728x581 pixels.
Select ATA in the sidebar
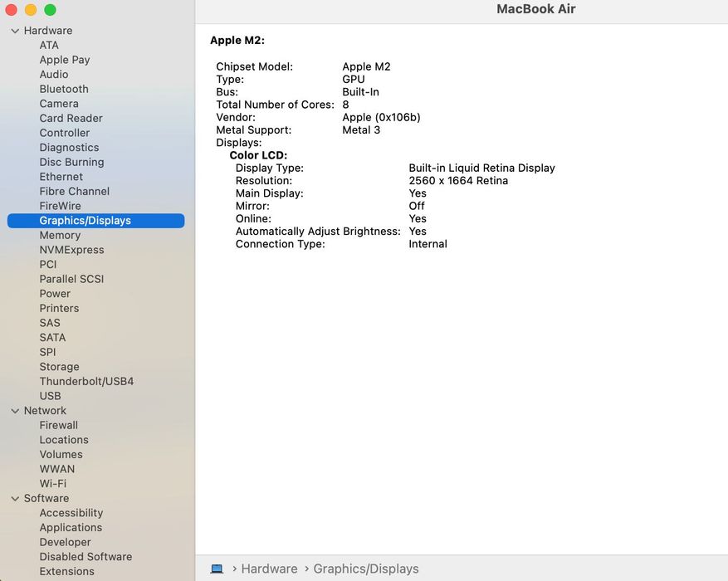49,45
